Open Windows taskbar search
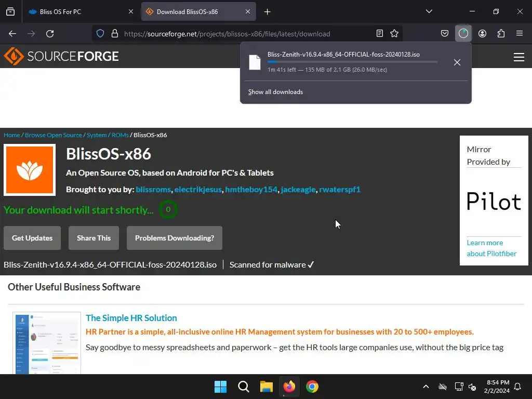Screen dimensions: 532x399 point(243,387)
